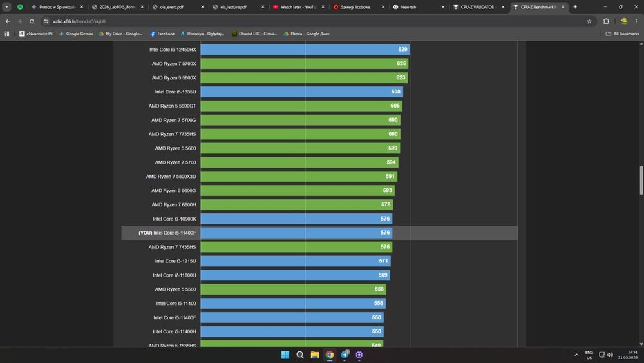Open the Spotify pinned tab
Screen dimensions: 644x363
point(20,7)
